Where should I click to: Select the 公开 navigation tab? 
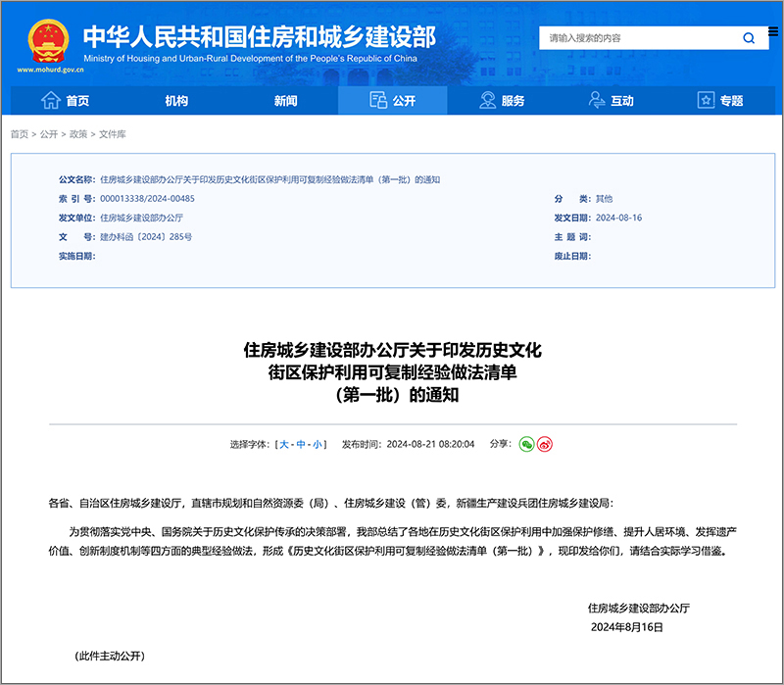pyautogui.click(x=393, y=101)
